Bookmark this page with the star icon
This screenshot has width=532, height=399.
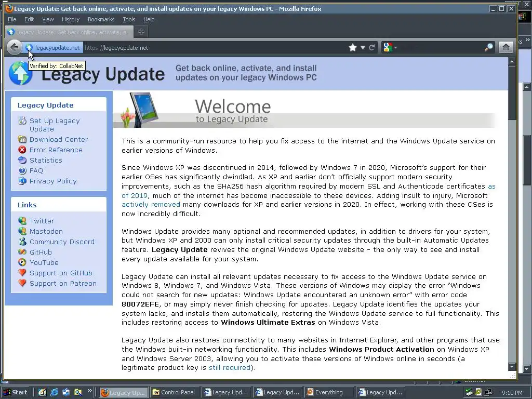(353, 47)
